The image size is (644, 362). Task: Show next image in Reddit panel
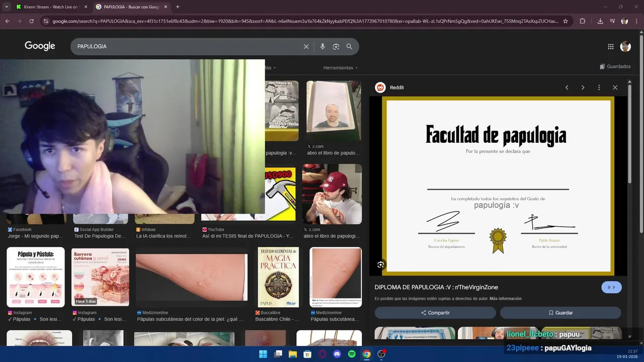[583, 87]
